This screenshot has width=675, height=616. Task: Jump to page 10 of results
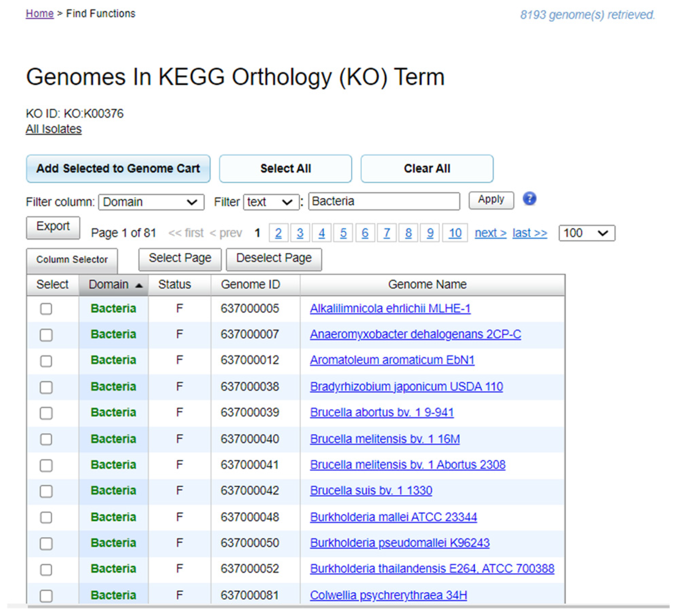click(x=455, y=233)
